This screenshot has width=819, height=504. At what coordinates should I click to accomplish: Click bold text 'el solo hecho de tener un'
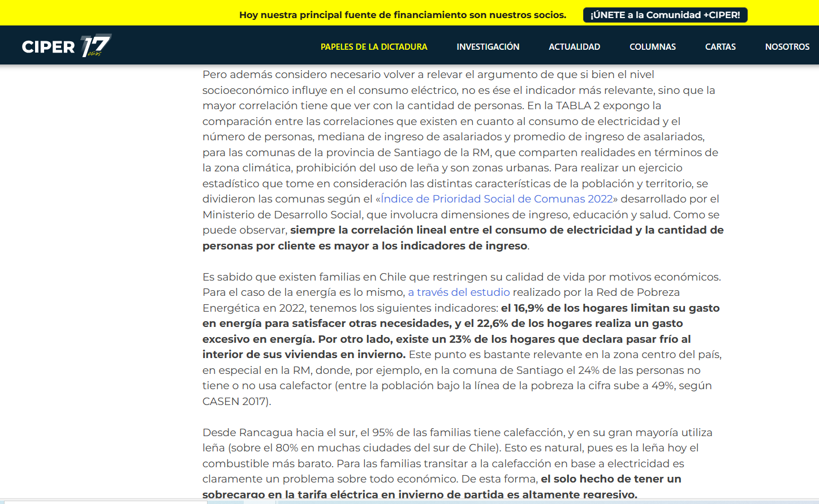point(611,479)
